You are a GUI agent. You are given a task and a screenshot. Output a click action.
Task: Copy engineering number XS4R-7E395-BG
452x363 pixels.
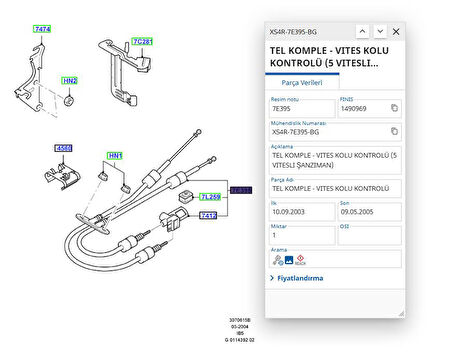pos(394,131)
